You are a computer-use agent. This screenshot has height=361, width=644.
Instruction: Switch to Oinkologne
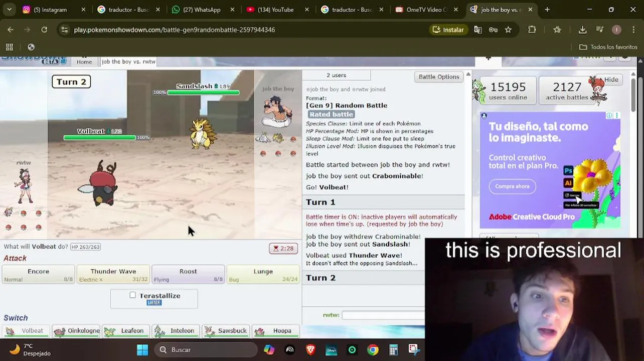[x=76, y=331]
